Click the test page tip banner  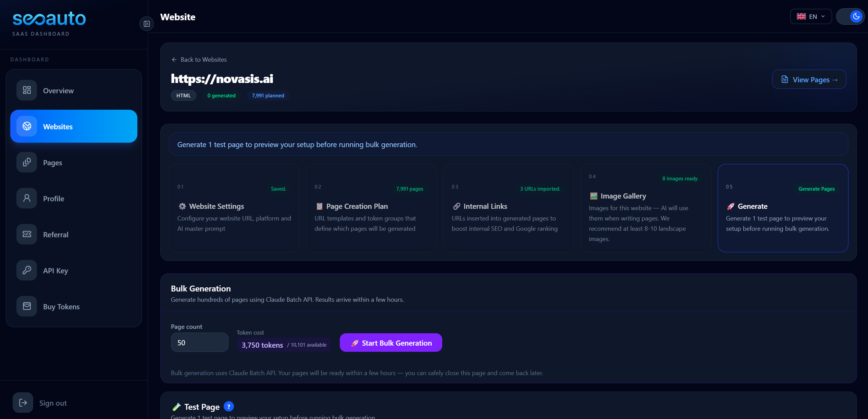click(508, 144)
